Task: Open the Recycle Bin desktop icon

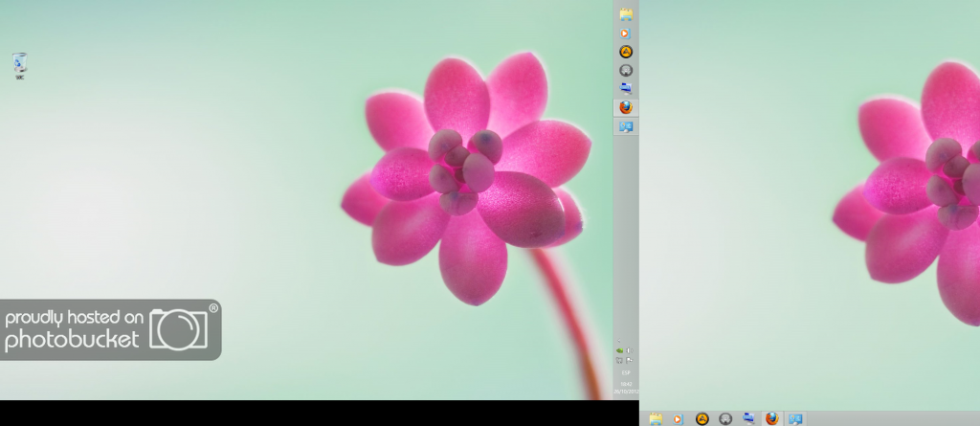Action: [x=20, y=65]
